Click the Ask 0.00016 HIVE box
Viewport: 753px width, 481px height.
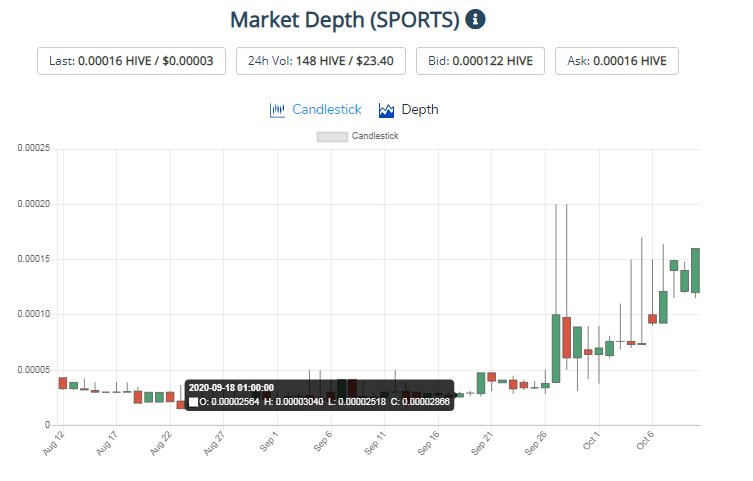pos(617,61)
